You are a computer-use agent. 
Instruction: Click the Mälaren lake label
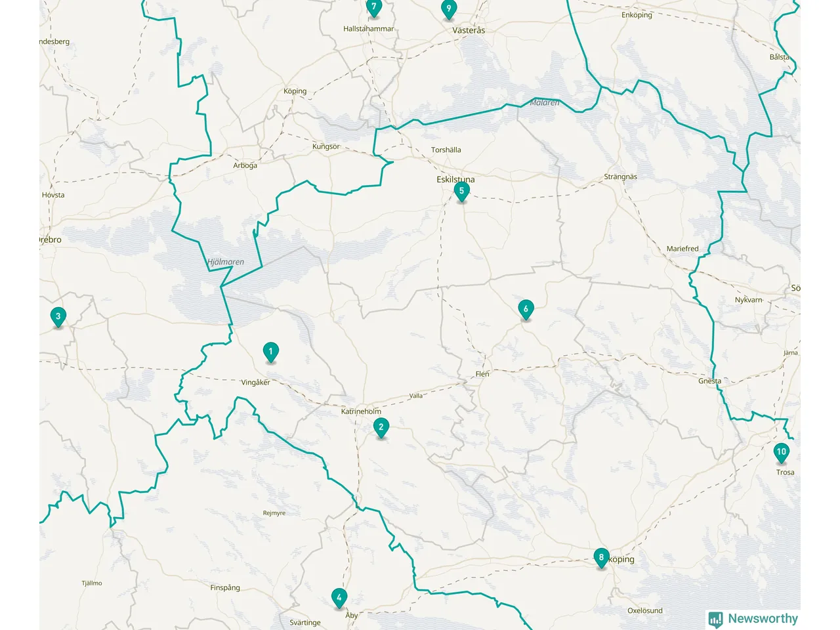(545, 102)
